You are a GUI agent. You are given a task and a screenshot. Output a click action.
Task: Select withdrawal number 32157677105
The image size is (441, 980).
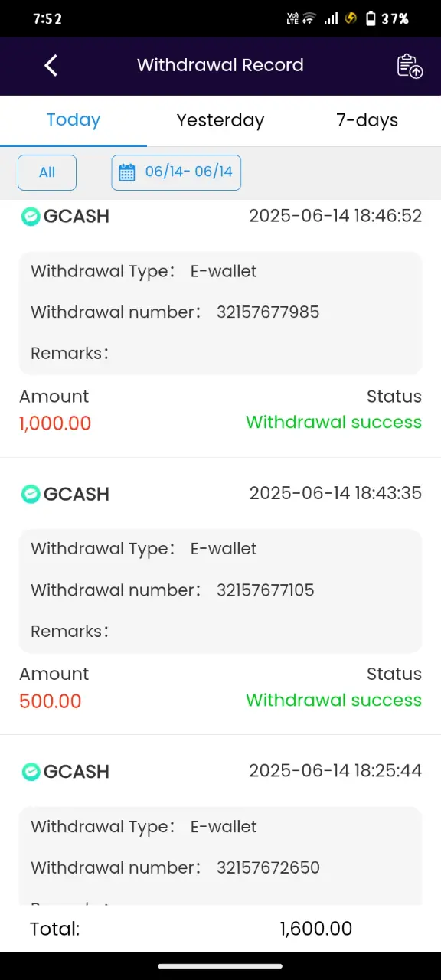click(x=266, y=590)
